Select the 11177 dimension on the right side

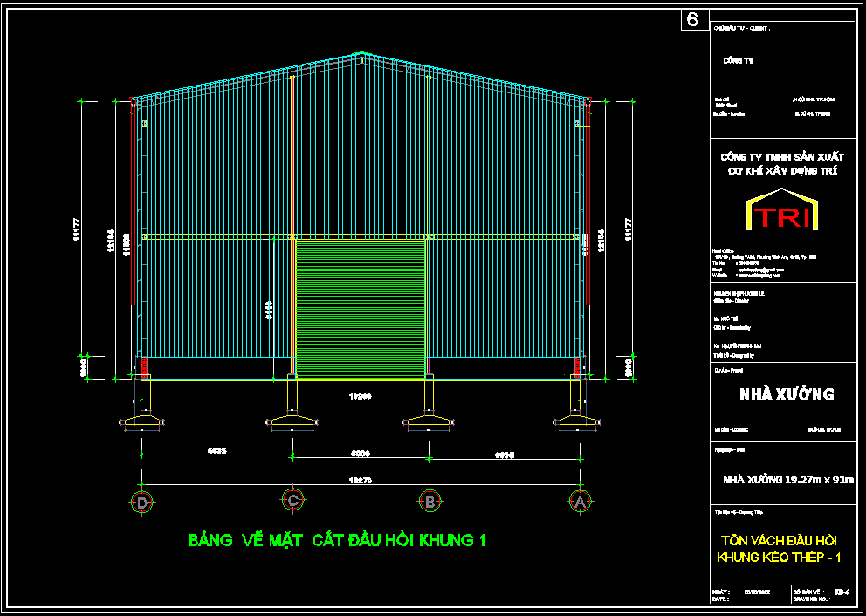point(627,229)
